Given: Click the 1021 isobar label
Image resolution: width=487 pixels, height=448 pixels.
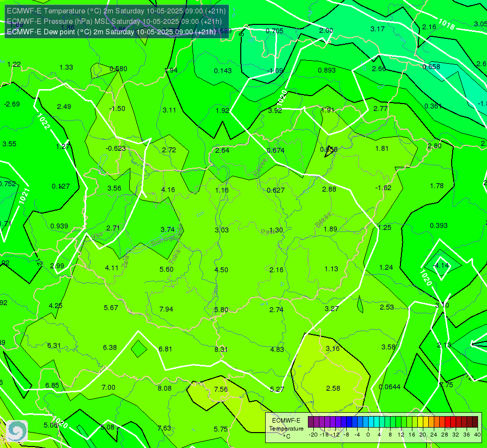Looking at the screenshot, I should point(24,196).
